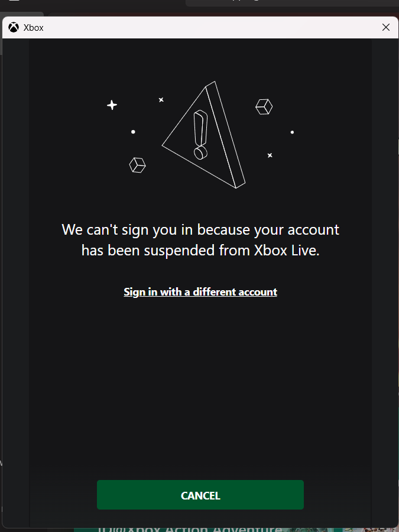Click the "We can't sign you in" message line
This screenshot has height=532, width=399.
(x=200, y=230)
